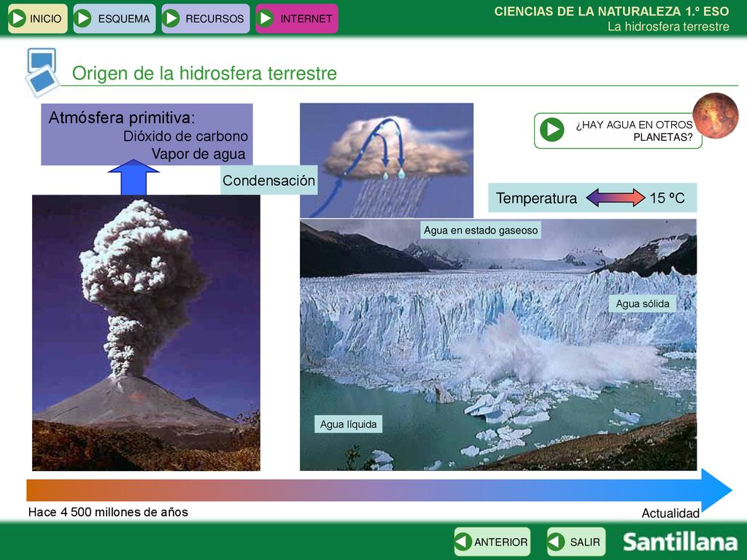Click the 'Hace 4 500 millones de años' text
747x560 pixels.
(108, 513)
